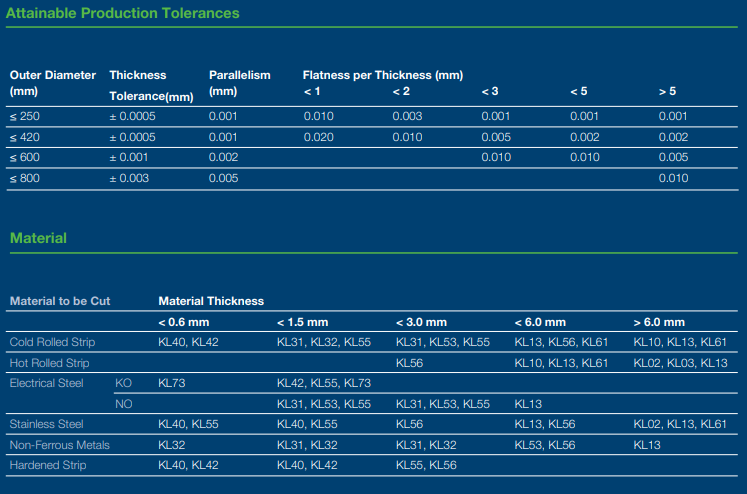
Task: Click the "Hot Rolled Strip" row label
Action: 50,363
